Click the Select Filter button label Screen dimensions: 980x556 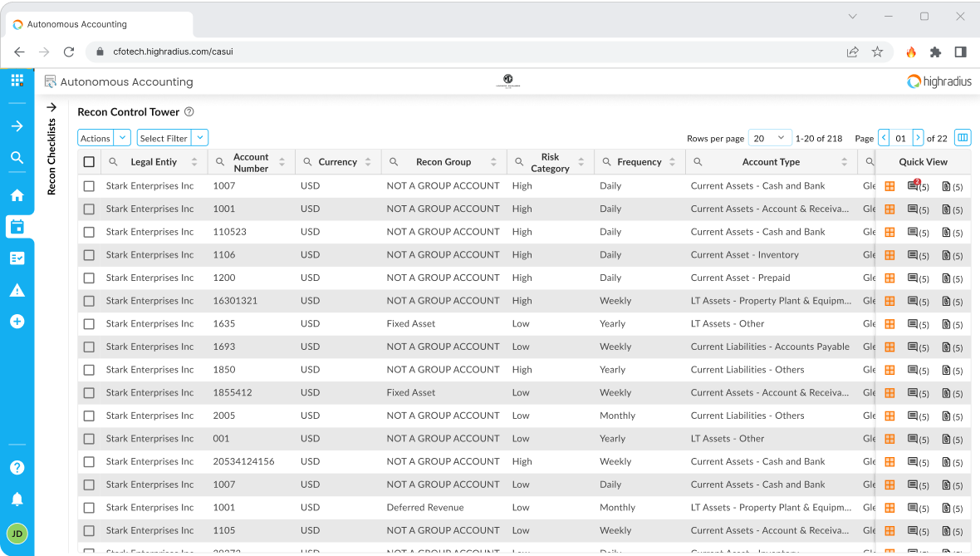point(164,138)
